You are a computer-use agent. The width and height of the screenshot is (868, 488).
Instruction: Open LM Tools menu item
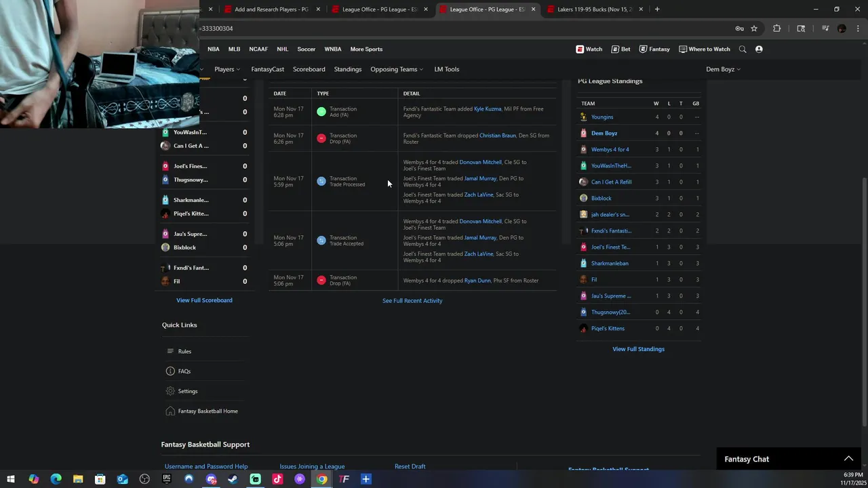pos(447,69)
